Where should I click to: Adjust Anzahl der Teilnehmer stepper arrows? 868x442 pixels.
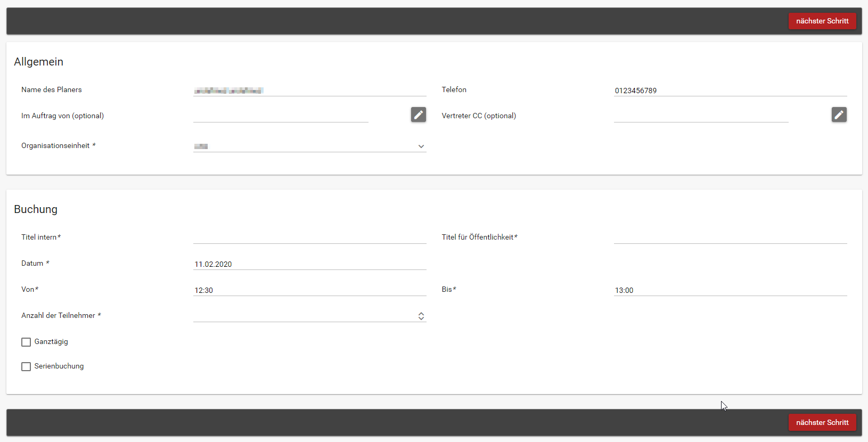coord(421,316)
